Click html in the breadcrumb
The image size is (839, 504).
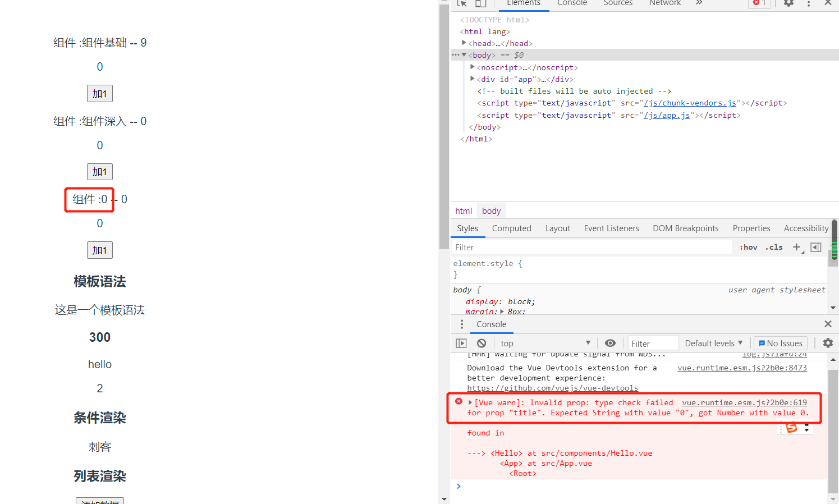[x=464, y=211]
